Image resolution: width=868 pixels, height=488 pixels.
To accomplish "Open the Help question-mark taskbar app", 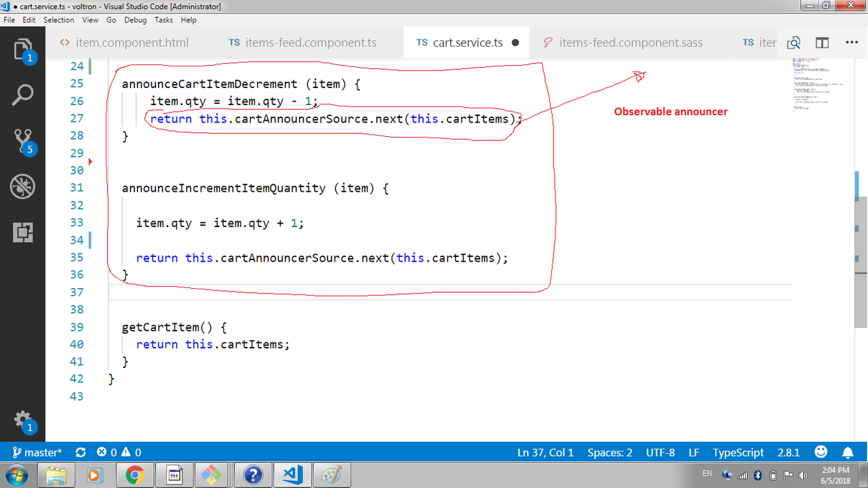I will (x=252, y=475).
